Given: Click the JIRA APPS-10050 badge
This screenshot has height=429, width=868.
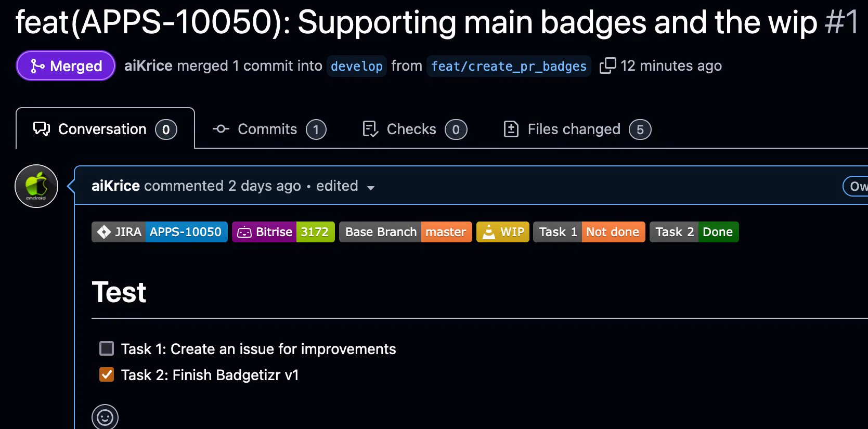Looking at the screenshot, I should tap(160, 232).
